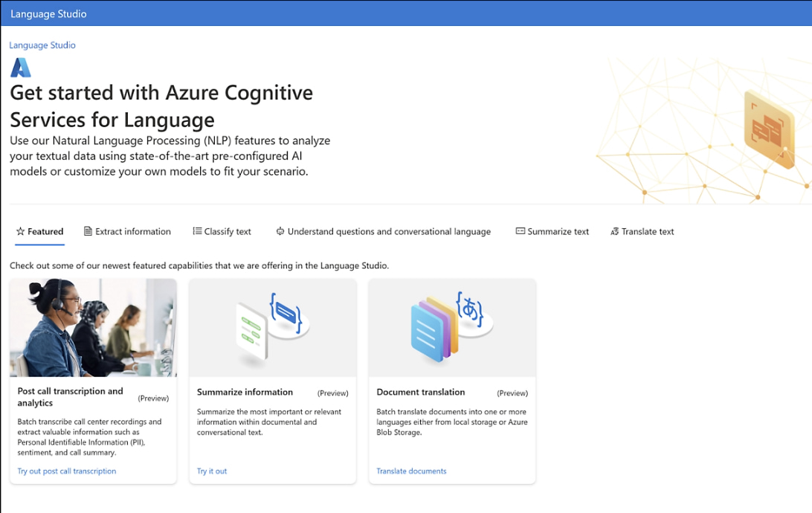Click the star icon on Featured tab
The height and width of the screenshot is (513, 812).
[20, 232]
